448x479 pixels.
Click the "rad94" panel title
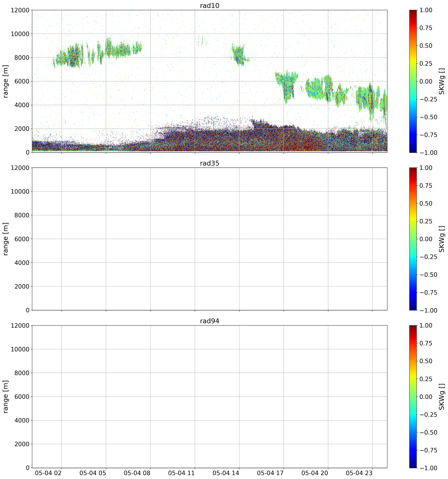click(x=210, y=321)
